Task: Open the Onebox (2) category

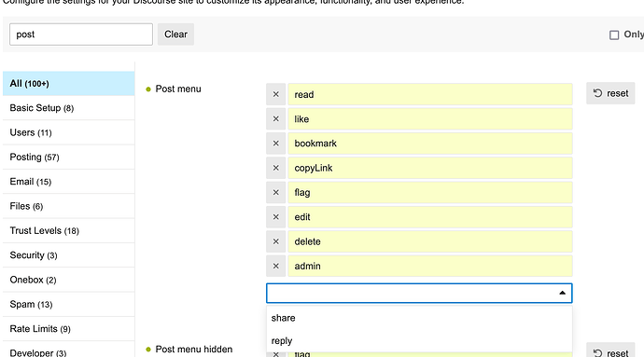Action: [68, 280]
